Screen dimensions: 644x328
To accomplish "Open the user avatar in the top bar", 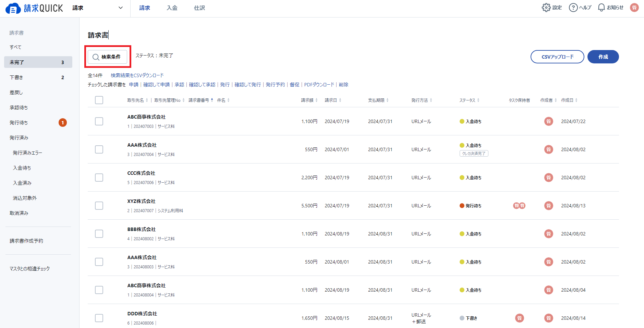I will 634,8.
